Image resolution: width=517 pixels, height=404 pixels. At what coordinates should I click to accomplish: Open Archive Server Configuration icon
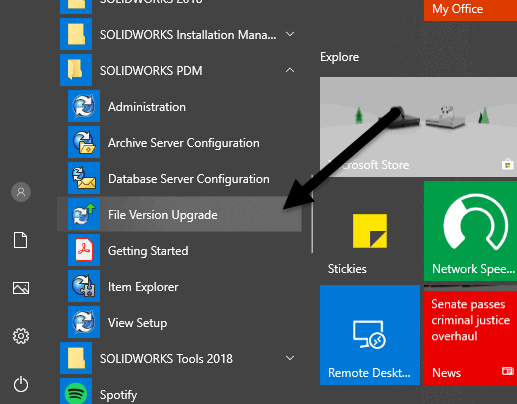tap(84, 142)
